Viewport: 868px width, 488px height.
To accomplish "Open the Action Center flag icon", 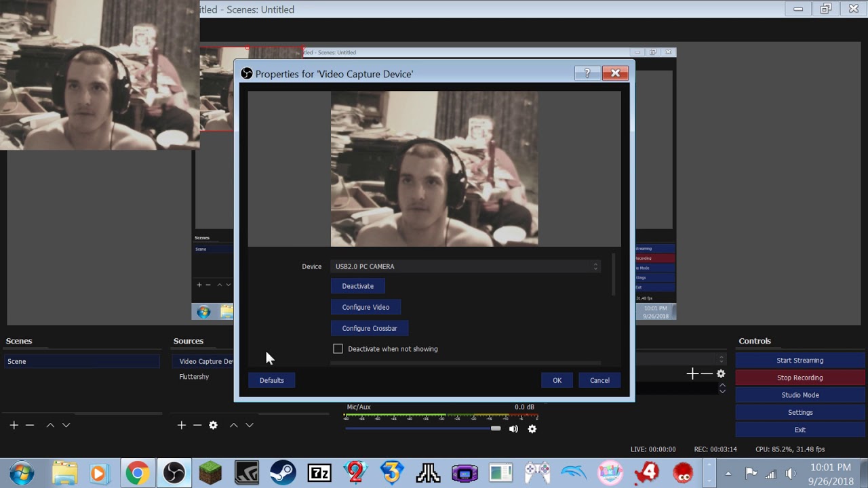I will (751, 473).
